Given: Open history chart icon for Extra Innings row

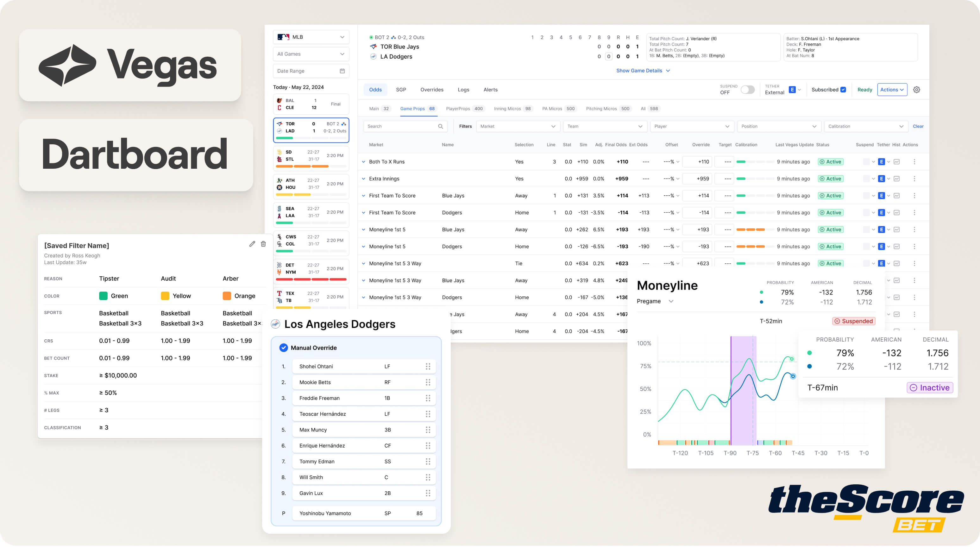Looking at the screenshot, I should [897, 179].
